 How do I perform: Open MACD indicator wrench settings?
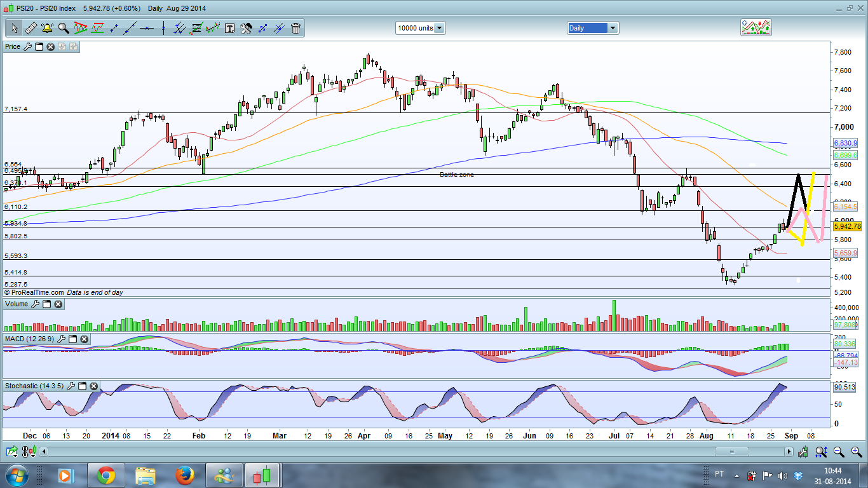(x=62, y=339)
